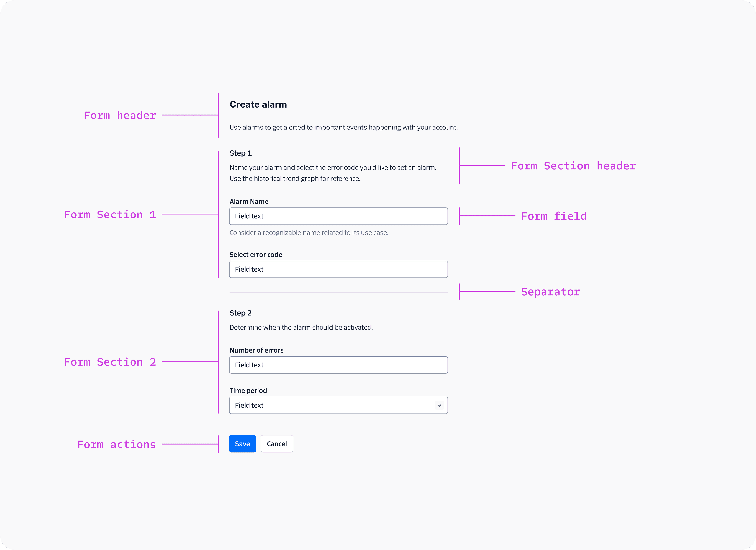Viewport: 756px width, 550px height.
Task: Open the Time period dropdown
Action: 338,405
